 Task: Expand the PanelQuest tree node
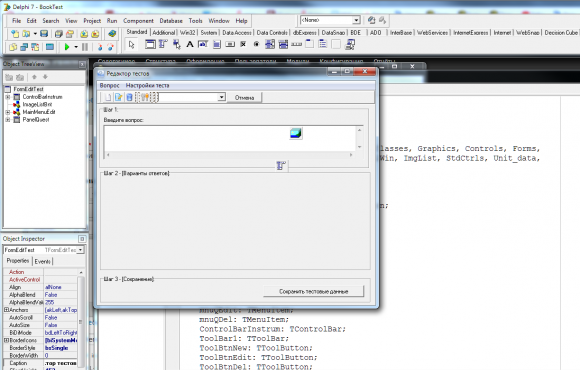[7, 120]
